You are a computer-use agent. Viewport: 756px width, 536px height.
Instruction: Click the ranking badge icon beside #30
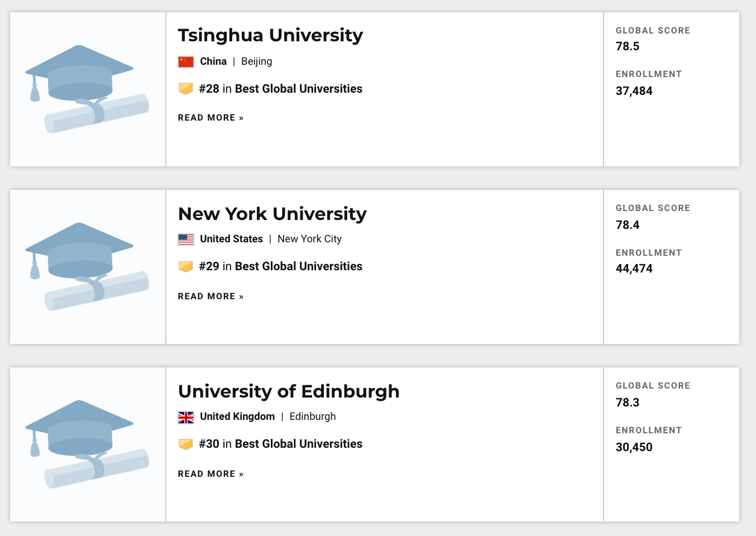click(x=186, y=444)
